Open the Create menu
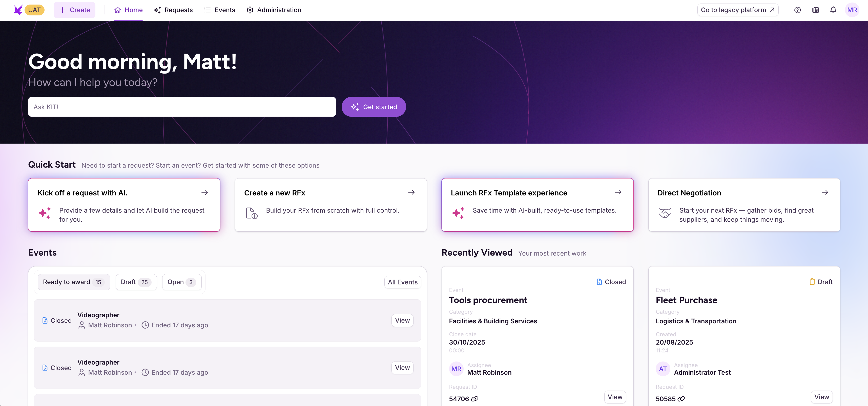This screenshot has width=868, height=406. tap(74, 10)
